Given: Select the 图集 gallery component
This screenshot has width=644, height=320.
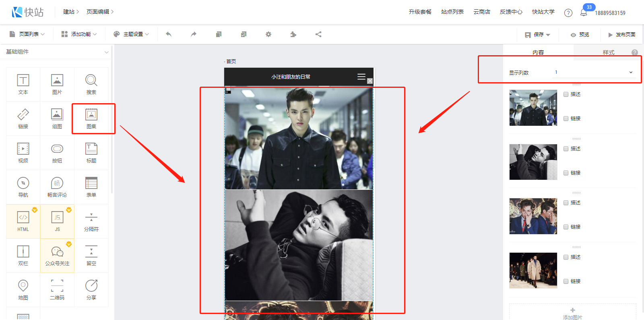Looking at the screenshot, I should tap(91, 118).
